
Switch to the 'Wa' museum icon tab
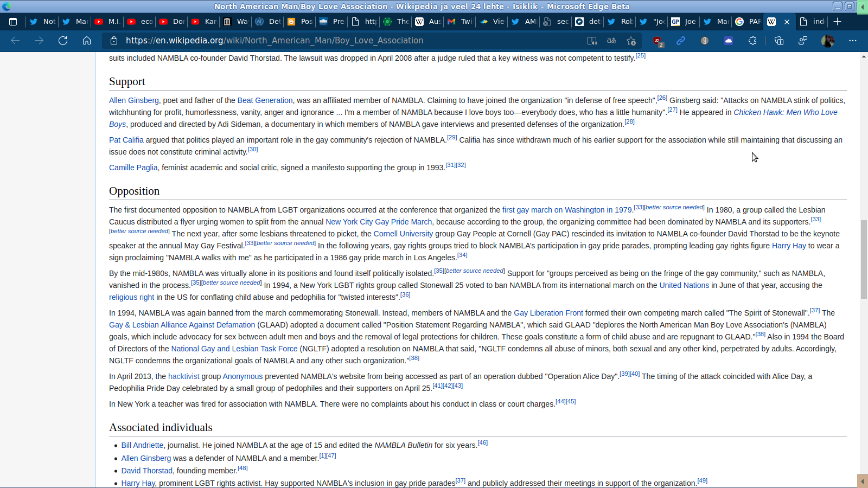tap(236, 22)
